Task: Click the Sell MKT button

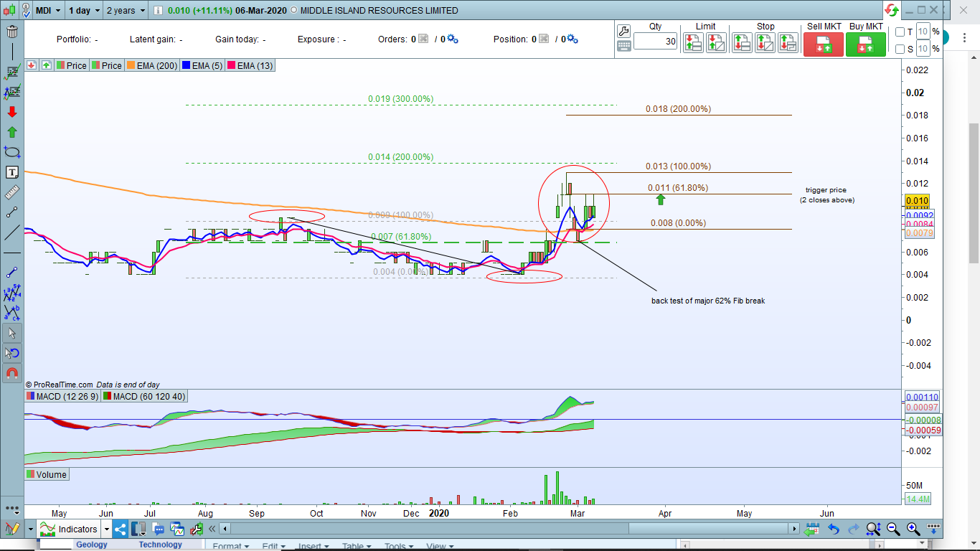Action: tap(824, 44)
